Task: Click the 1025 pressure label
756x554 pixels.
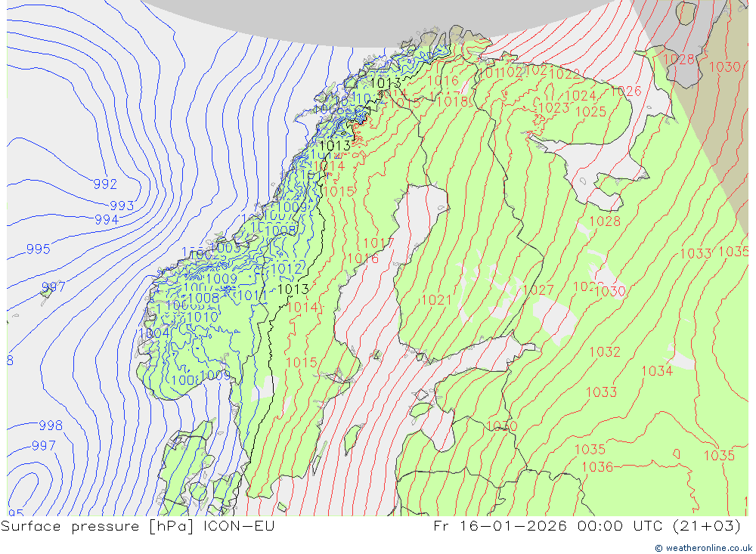Action: point(590,112)
